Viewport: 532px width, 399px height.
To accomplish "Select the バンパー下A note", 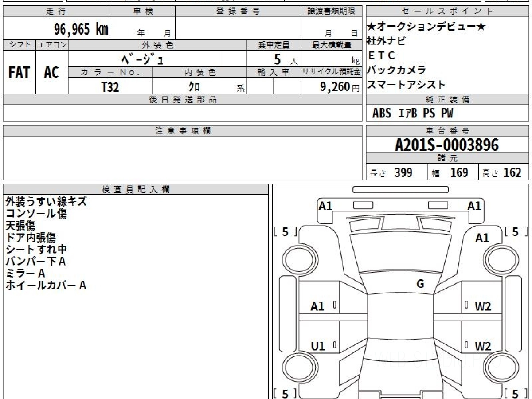I will pos(36,262).
